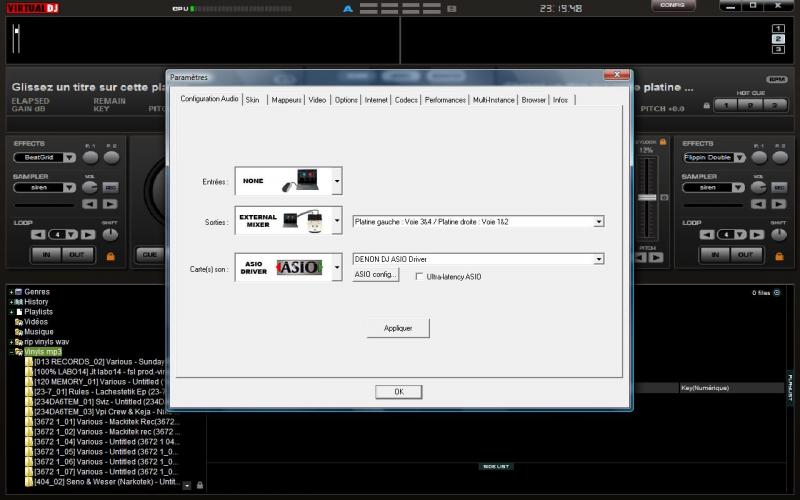Halve the left deck loop length with left arrow
Viewport: 800px width, 500px height.
tap(38, 235)
